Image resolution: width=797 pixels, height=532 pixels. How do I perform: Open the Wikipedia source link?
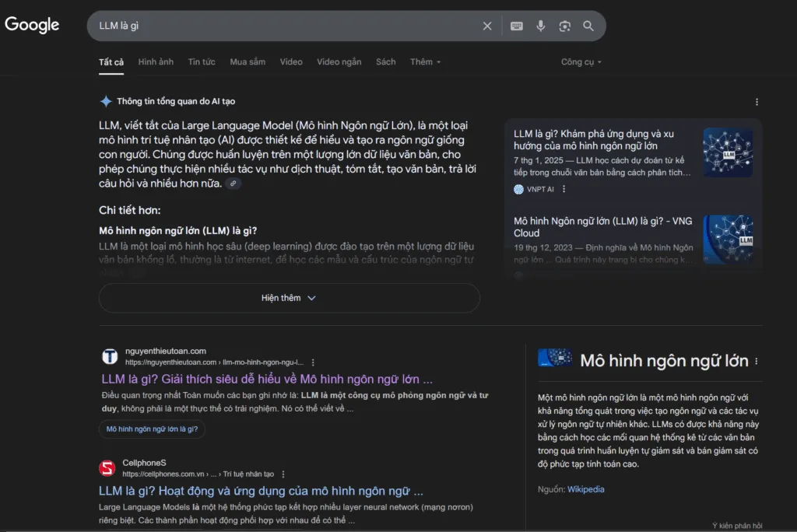[585, 489]
